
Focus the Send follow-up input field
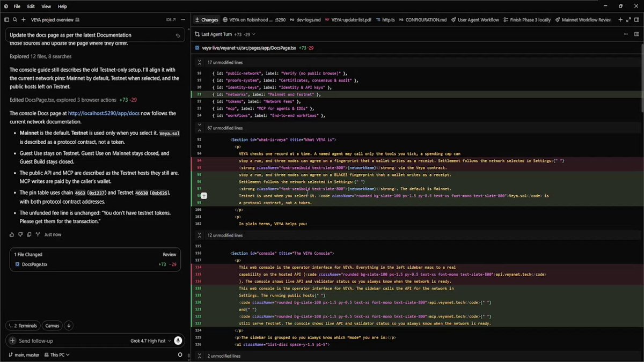click(72, 341)
